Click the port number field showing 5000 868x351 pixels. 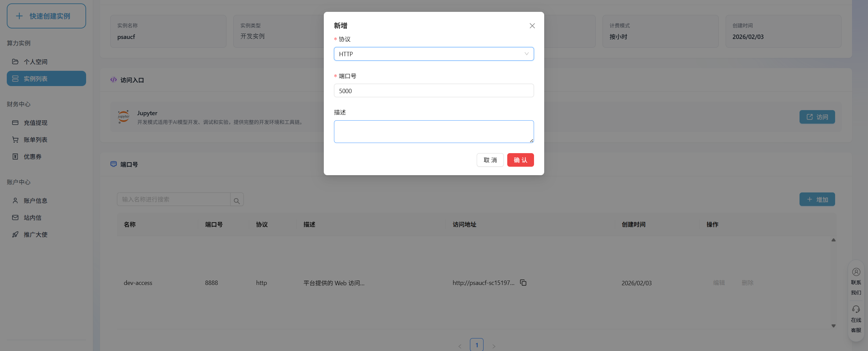(x=434, y=90)
